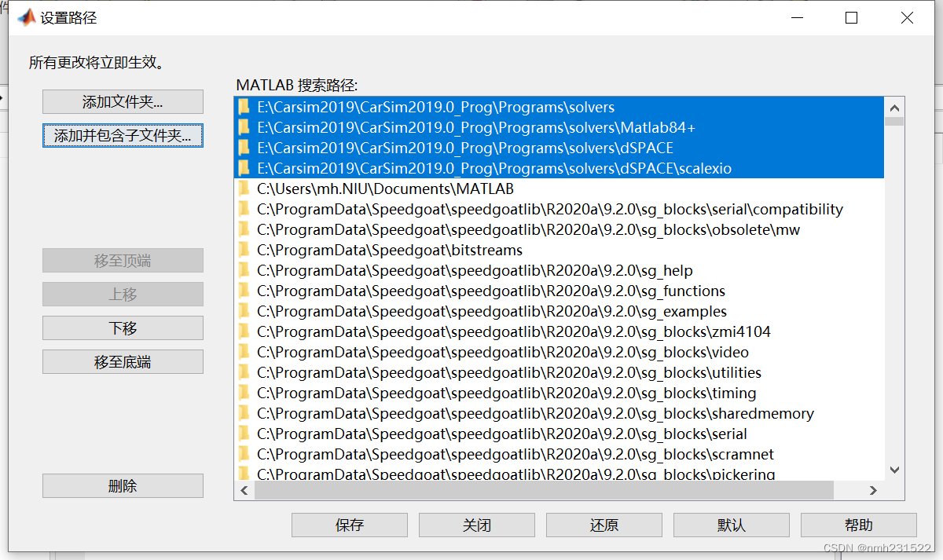Screen dimensions: 943x560
Task: Click the vertical scrollbar thumb
Action: point(894,122)
